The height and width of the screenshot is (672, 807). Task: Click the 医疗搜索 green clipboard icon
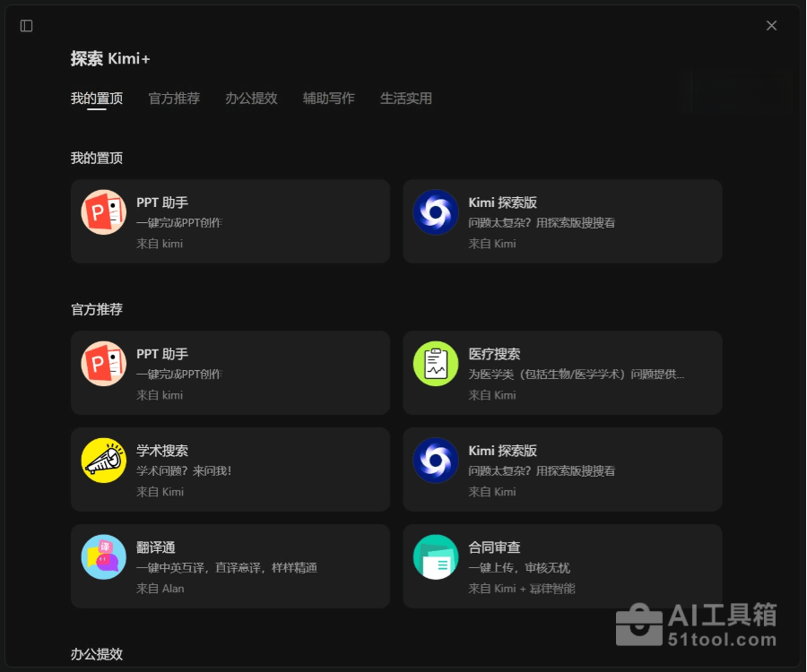coord(436,364)
